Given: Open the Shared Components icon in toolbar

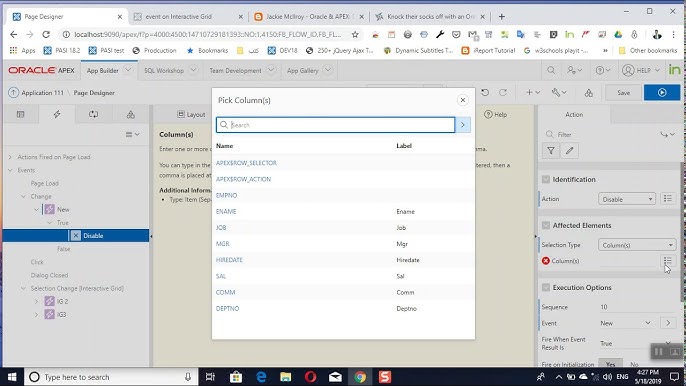Looking at the screenshot, I should 589,93.
